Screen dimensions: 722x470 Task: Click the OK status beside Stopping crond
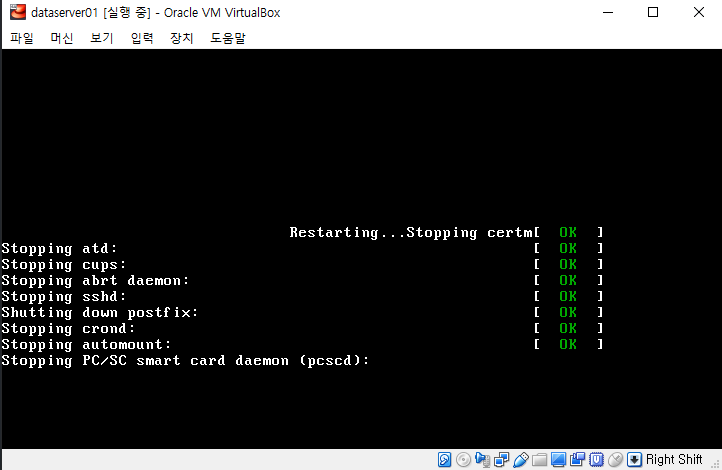pos(568,329)
